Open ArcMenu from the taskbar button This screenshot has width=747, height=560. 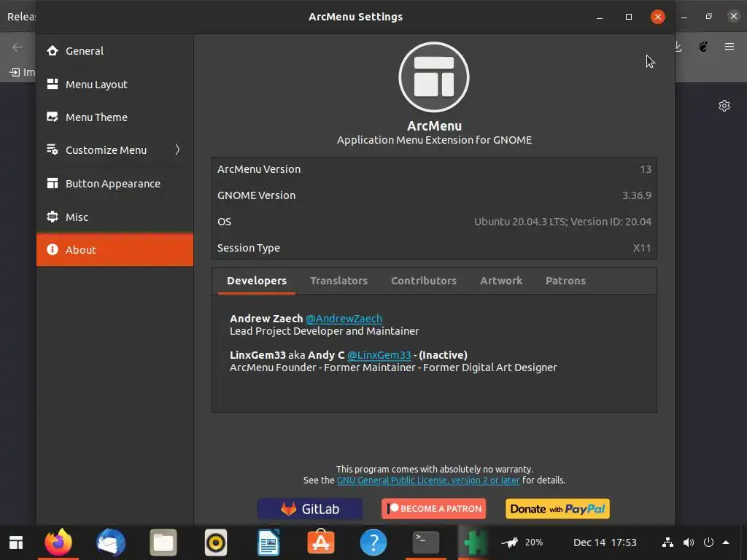pyautogui.click(x=16, y=542)
